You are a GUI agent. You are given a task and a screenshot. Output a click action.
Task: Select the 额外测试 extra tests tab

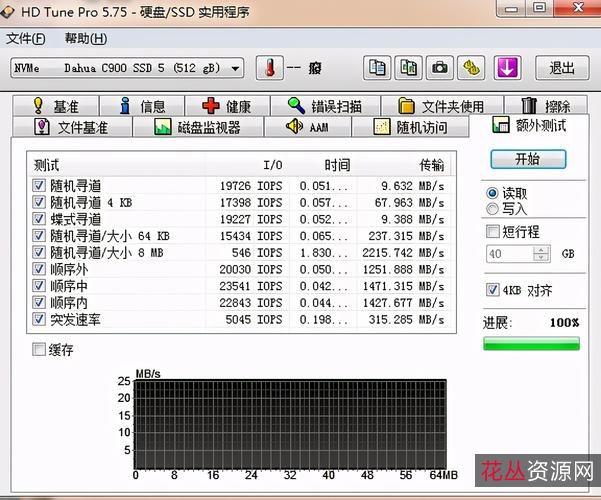[x=529, y=125]
